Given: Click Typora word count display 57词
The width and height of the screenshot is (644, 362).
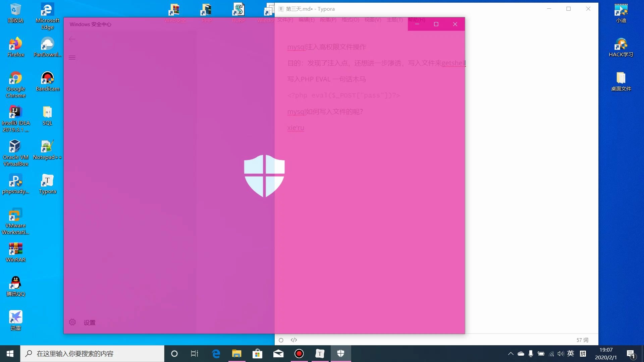Looking at the screenshot, I should coord(582,340).
